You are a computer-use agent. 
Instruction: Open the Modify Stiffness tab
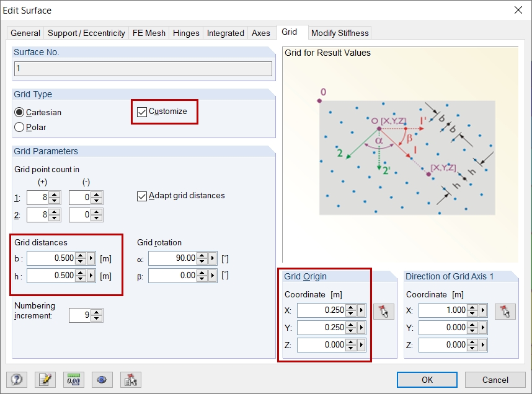coord(340,33)
